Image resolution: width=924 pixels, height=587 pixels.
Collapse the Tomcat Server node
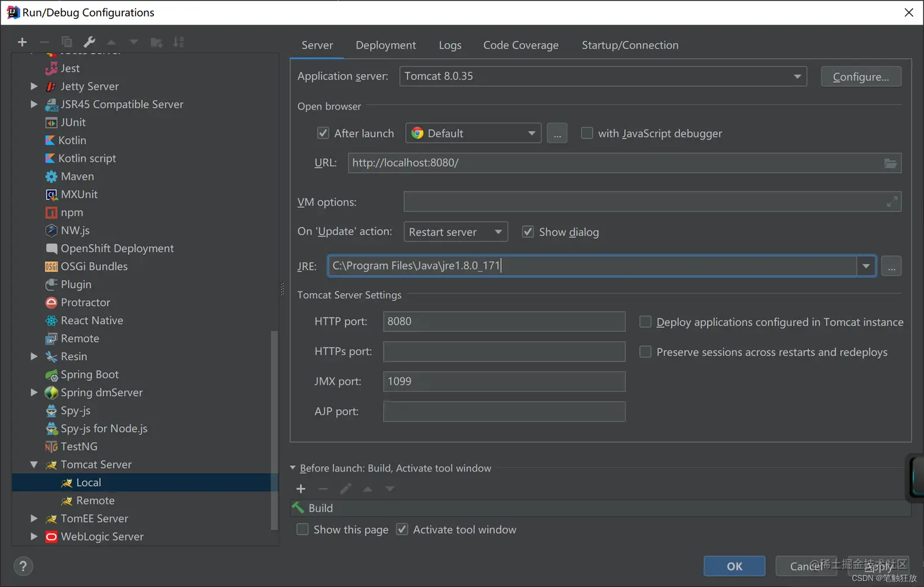[34, 465]
